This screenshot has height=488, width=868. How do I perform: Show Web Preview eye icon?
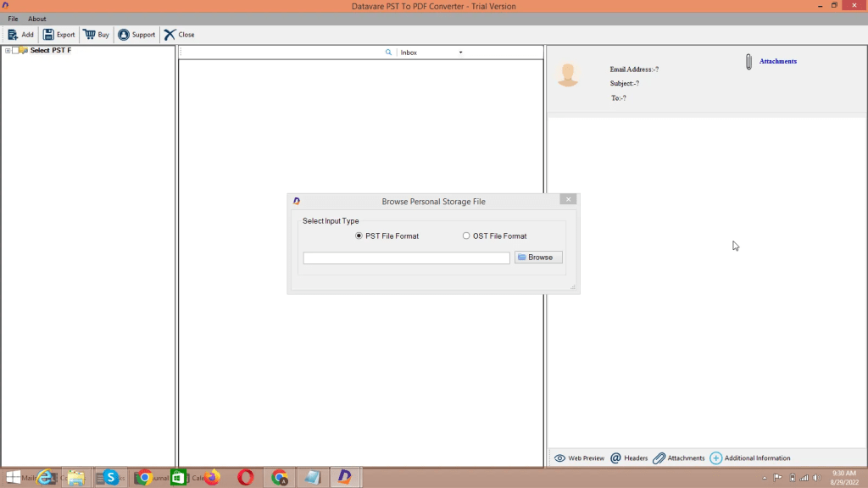point(559,458)
